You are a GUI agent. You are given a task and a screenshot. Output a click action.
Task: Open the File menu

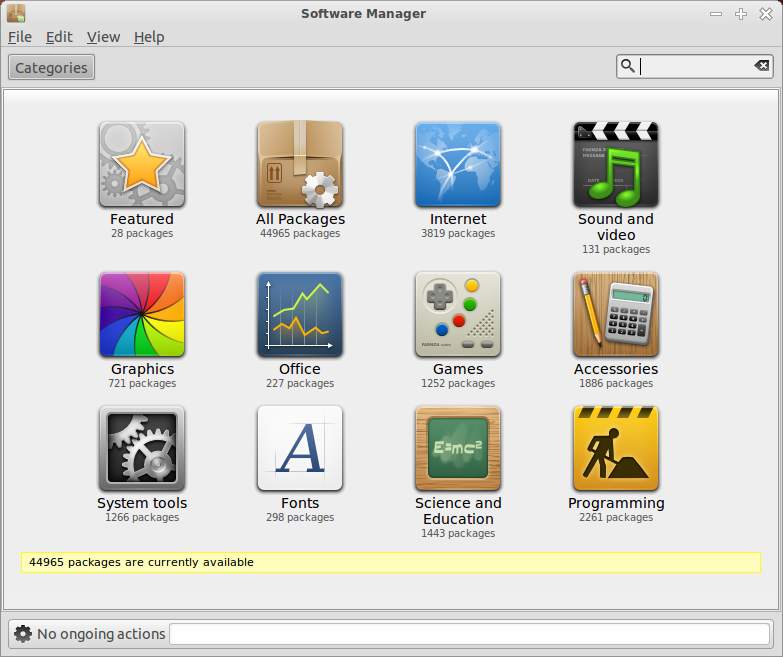[x=20, y=37]
